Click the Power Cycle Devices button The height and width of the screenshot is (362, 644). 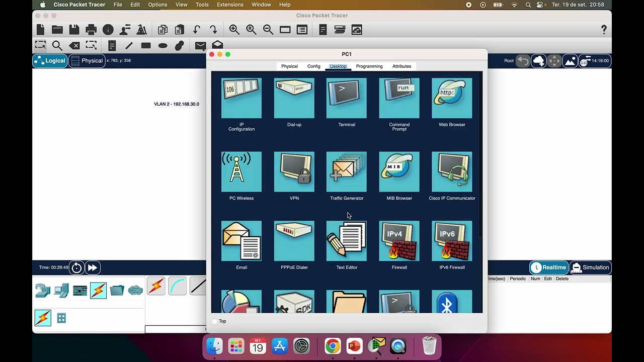pyautogui.click(x=76, y=267)
